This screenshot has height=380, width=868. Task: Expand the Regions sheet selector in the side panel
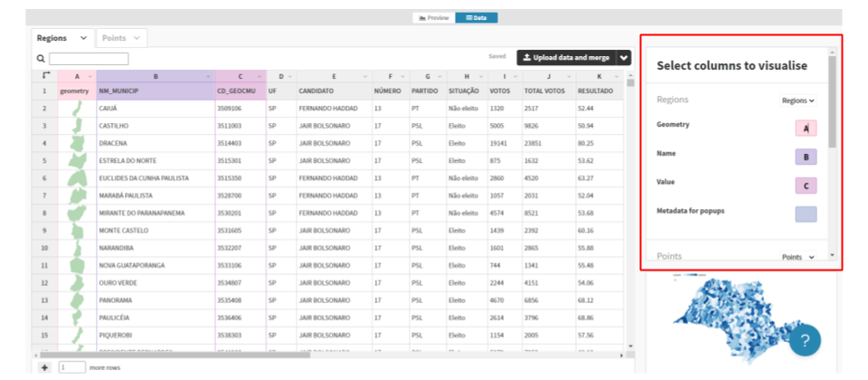coord(797,100)
